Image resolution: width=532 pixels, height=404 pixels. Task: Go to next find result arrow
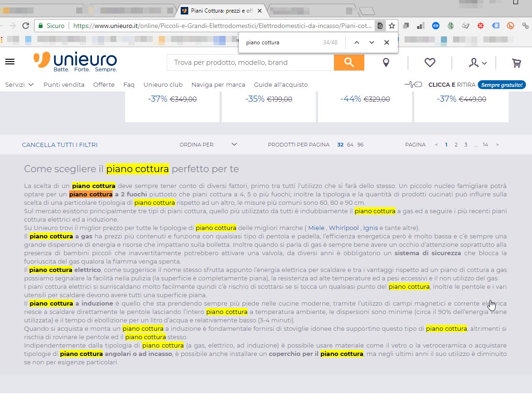click(372, 42)
